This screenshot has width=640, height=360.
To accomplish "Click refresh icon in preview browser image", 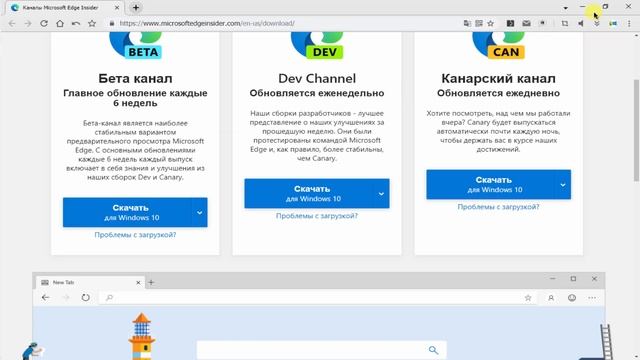I will (x=85, y=298).
